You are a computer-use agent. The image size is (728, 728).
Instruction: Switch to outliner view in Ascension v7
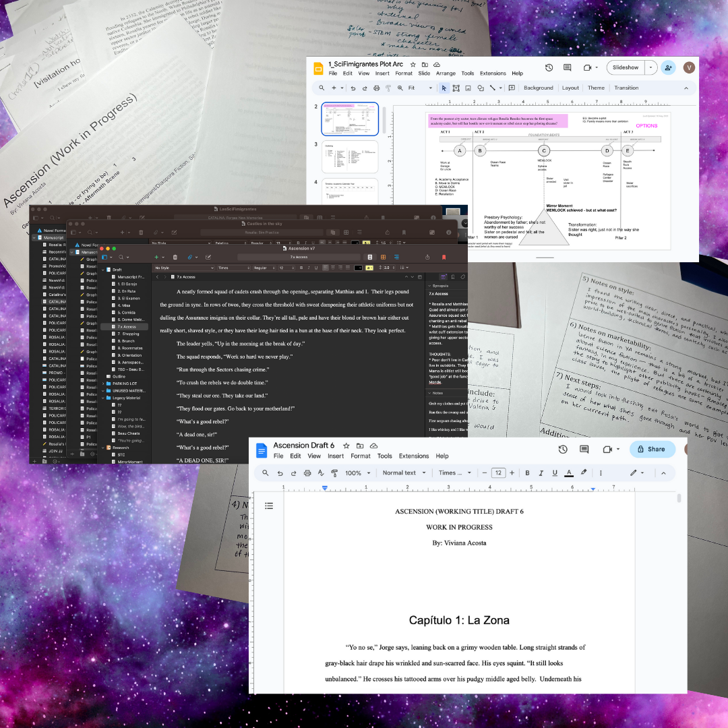point(396,257)
